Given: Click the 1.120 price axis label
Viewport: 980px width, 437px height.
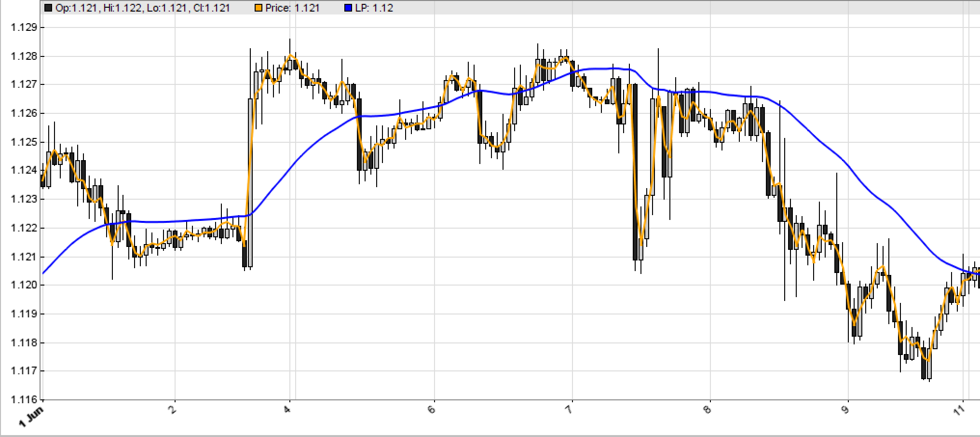Looking at the screenshot, I should point(24,285).
